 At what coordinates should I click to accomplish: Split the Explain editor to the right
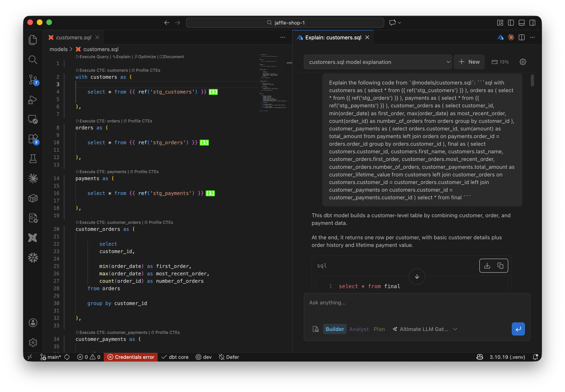[521, 37]
